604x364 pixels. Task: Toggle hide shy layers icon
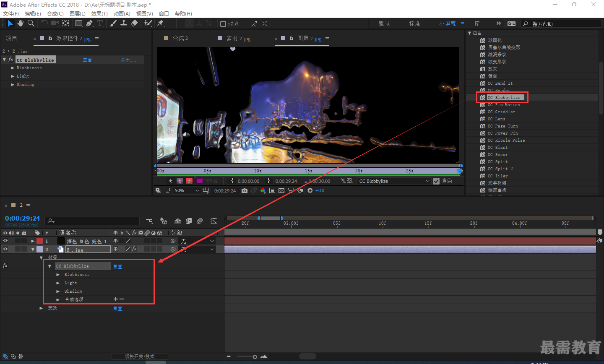pyautogui.click(x=178, y=221)
